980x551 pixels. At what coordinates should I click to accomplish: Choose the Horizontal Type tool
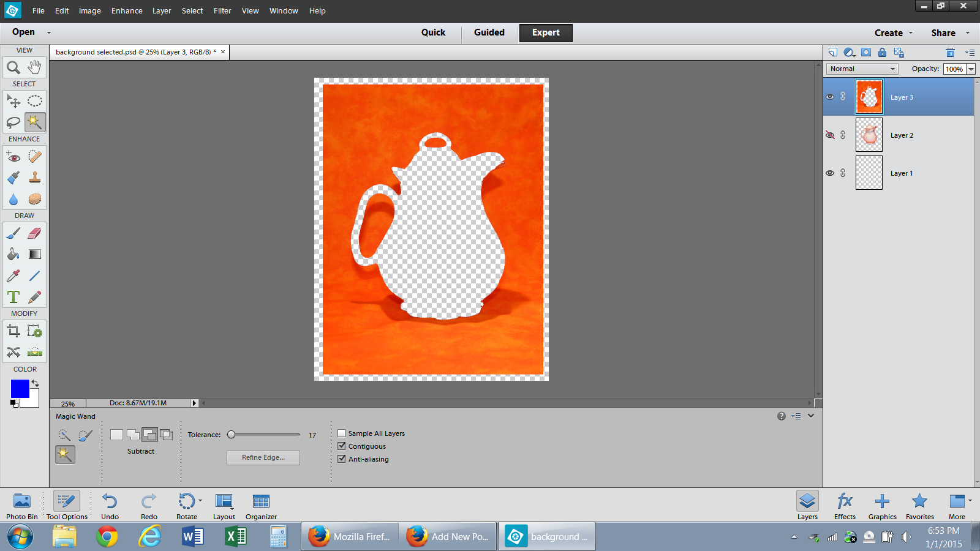[13, 298]
